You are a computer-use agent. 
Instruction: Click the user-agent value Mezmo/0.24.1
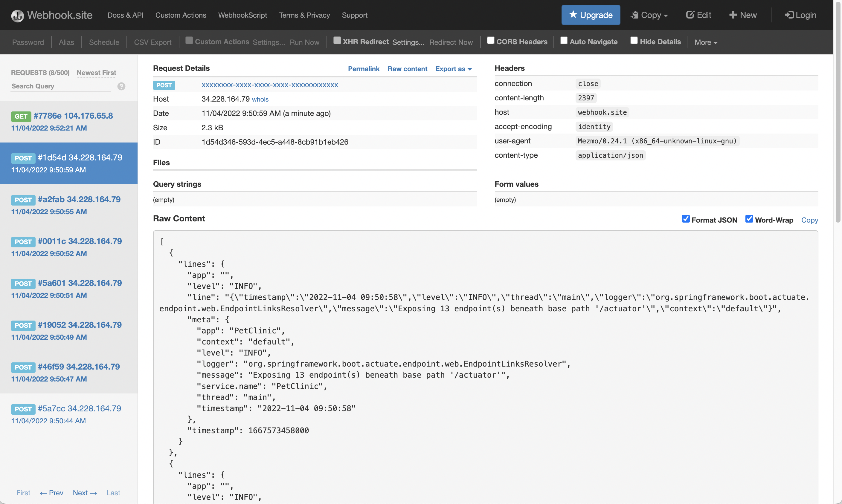[657, 141]
